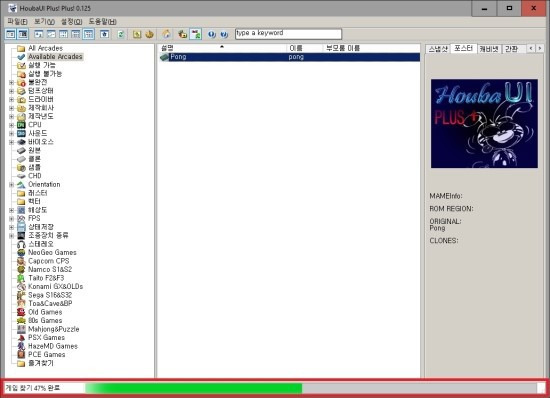Expand the 상태저장 tree node
This screenshot has width=550, height=398.
tap(12, 227)
